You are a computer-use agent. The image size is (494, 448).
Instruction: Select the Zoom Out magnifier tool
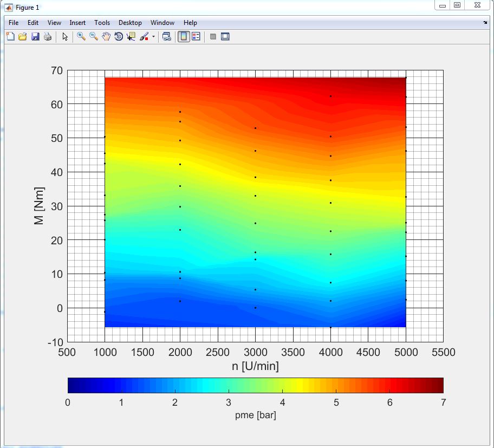click(94, 37)
